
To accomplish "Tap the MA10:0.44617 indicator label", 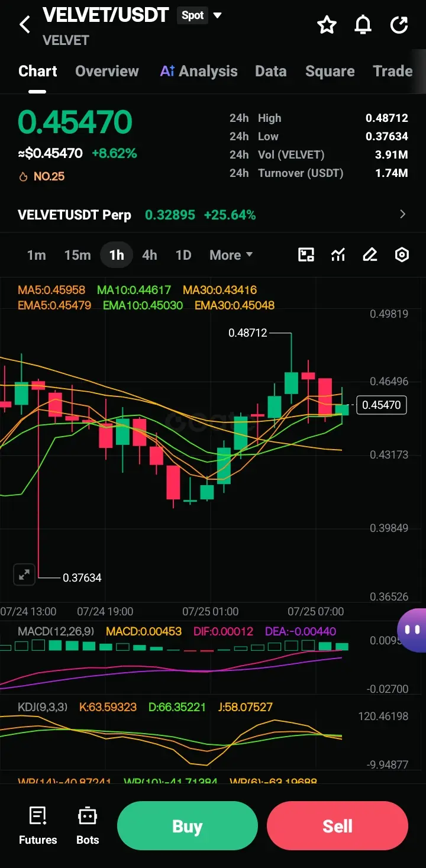I will coord(134,290).
